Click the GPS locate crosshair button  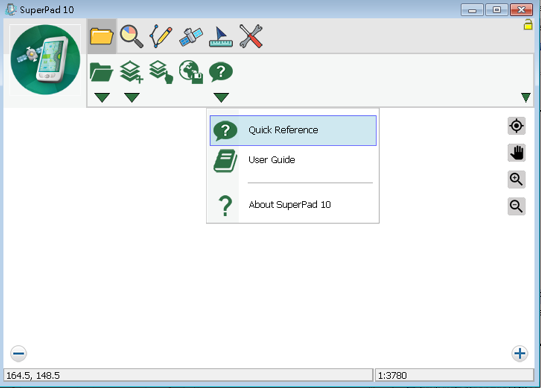point(517,126)
